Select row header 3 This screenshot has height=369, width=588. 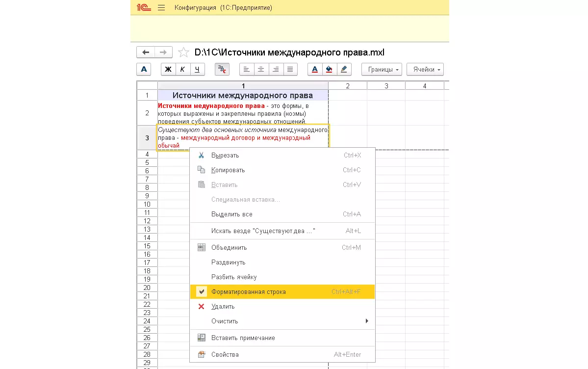147,138
